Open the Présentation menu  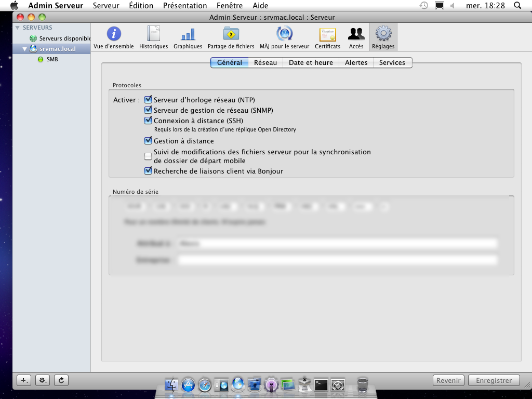pyautogui.click(x=184, y=6)
